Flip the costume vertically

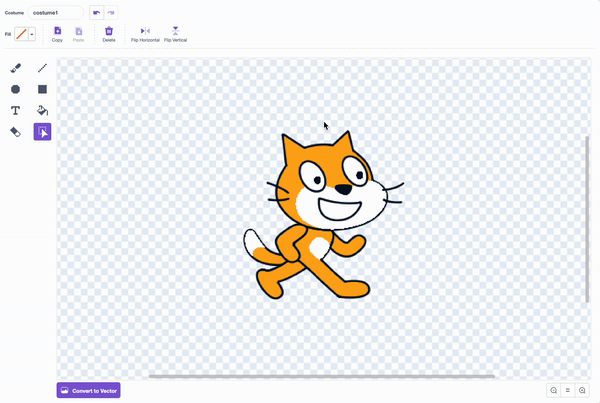pyautogui.click(x=175, y=33)
